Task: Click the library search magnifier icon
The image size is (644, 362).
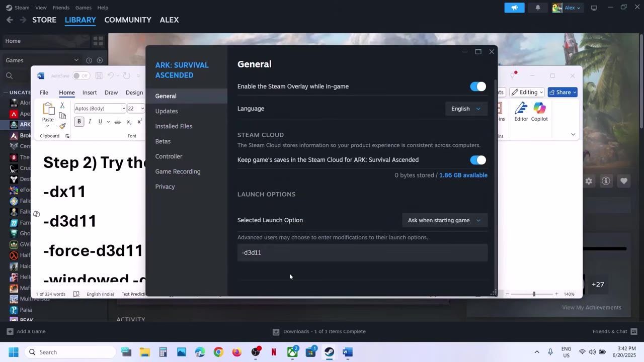Action: [x=9, y=76]
